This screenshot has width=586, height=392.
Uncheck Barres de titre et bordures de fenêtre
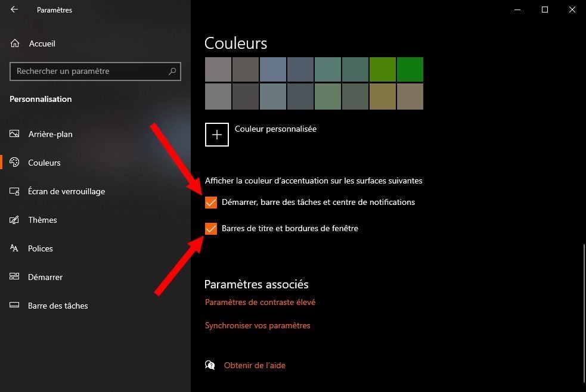point(211,229)
